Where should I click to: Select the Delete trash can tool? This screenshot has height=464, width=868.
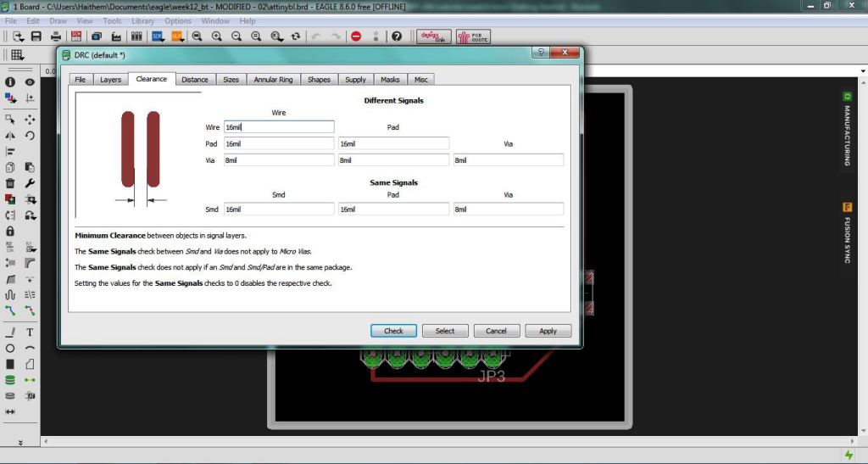point(10,183)
